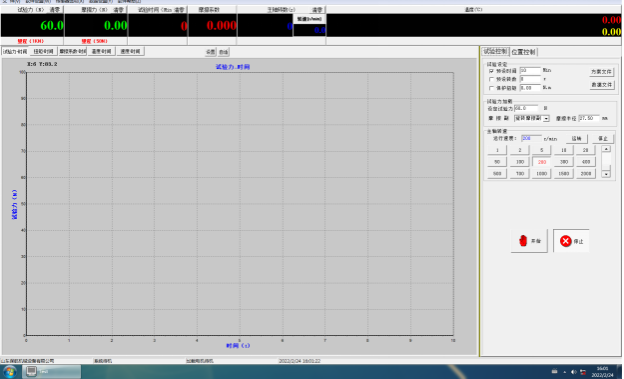The image size is (624, 379).
Task: Open the Windows Start menu orb
Action: [10, 372]
